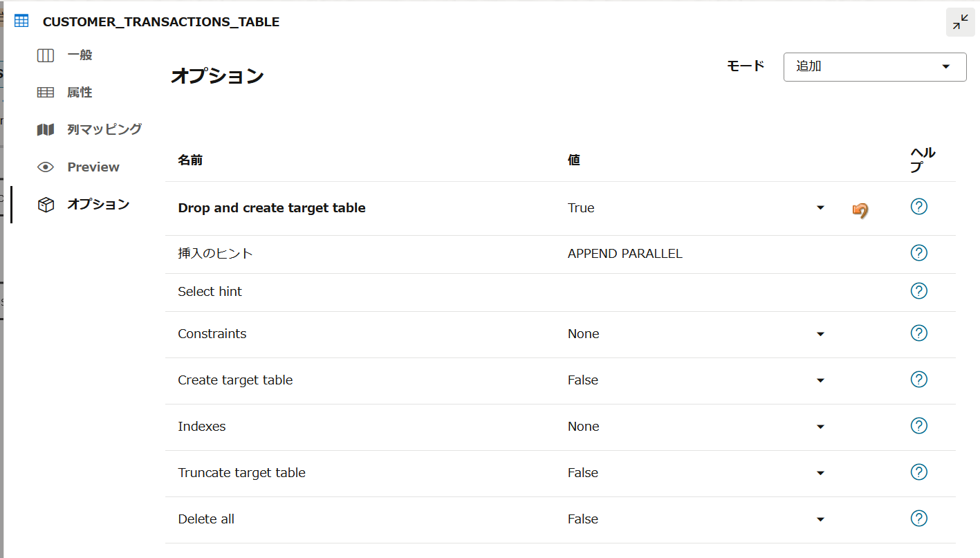Show help for Select hint option

[918, 291]
